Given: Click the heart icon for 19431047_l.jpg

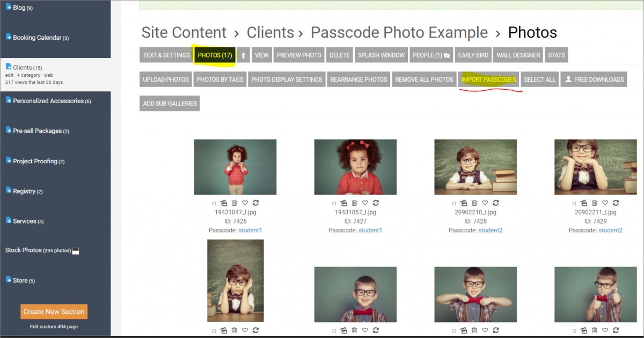Looking at the screenshot, I should coord(245,203).
